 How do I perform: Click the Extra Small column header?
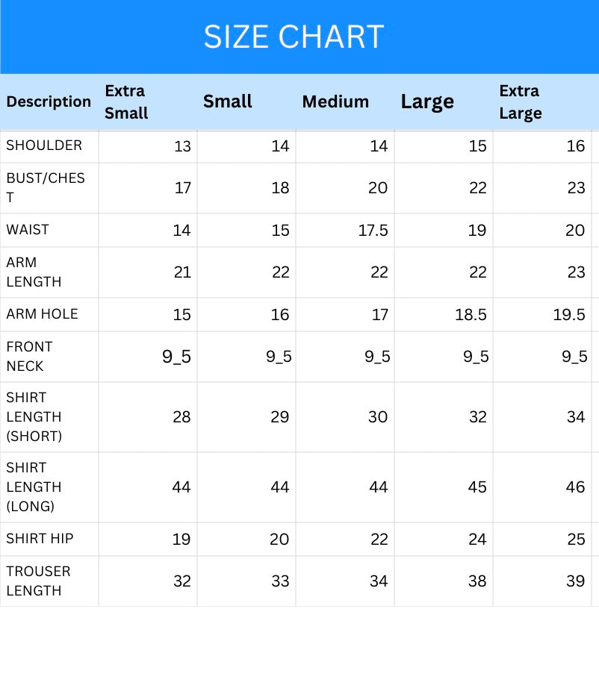[126, 101]
